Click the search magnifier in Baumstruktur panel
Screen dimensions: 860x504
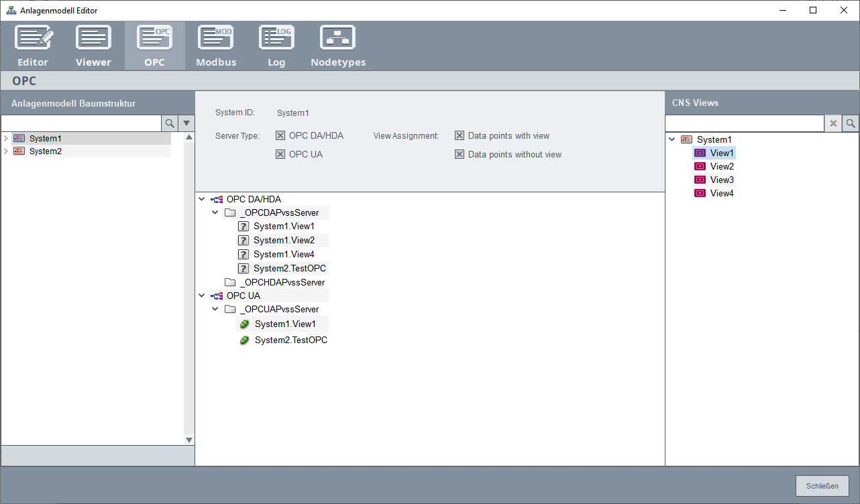click(170, 123)
